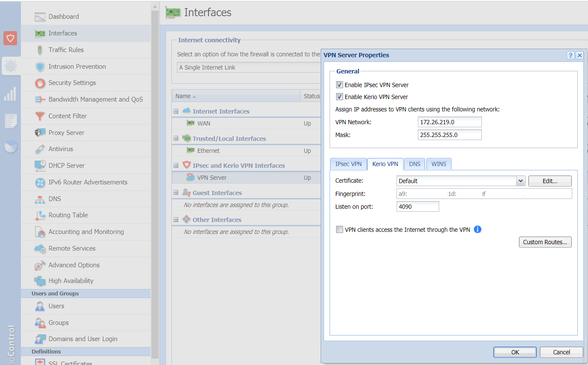Image resolution: width=588 pixels, height=365 pixels.
Task: Close the VPN Server Properties dialog
Action: tap(579, 55)
